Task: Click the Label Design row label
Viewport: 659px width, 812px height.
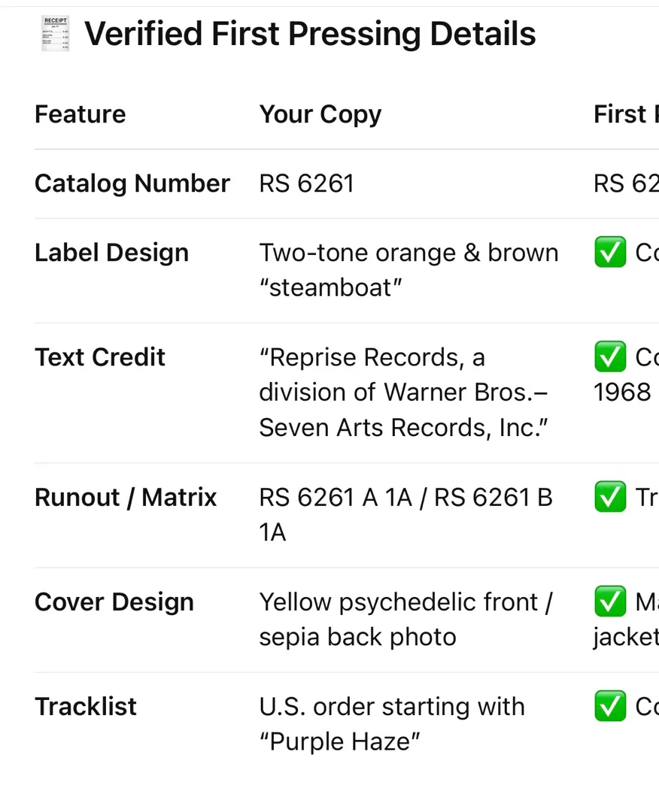Action: click(x=111, y=253)
